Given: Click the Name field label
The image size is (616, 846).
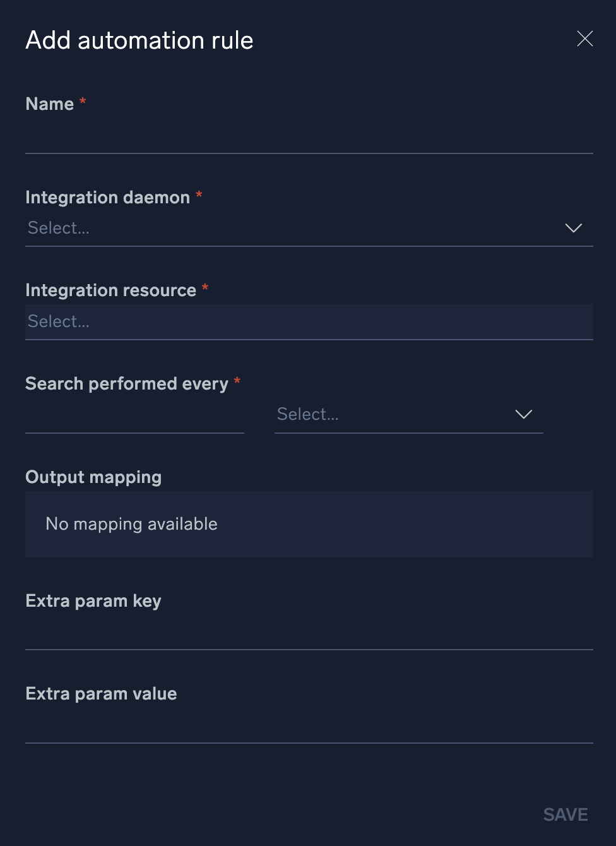Looking at the screenshot, I should [50, 104].
